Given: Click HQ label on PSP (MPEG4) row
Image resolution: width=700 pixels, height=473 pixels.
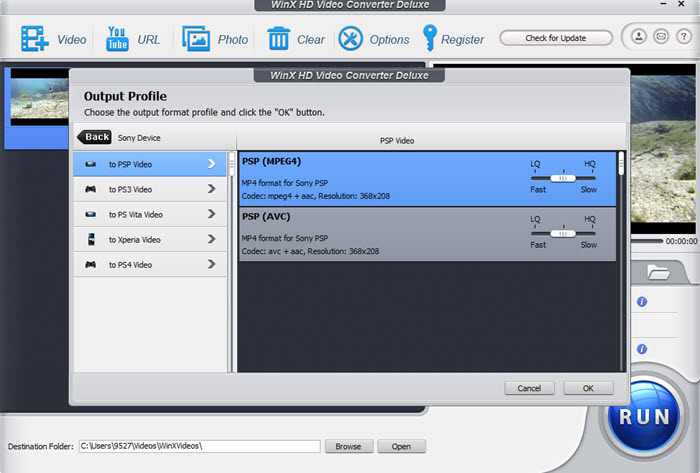Looking at the screenshot, I should pos(590,164).
